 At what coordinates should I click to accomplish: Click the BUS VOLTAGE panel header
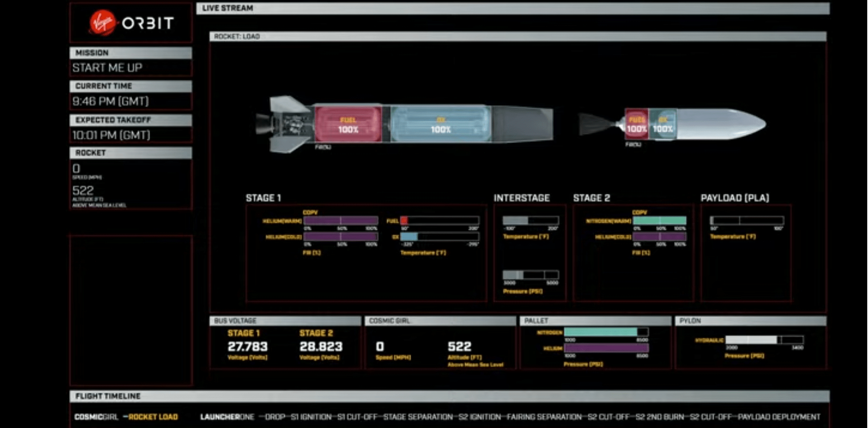[x=285, y=321]
